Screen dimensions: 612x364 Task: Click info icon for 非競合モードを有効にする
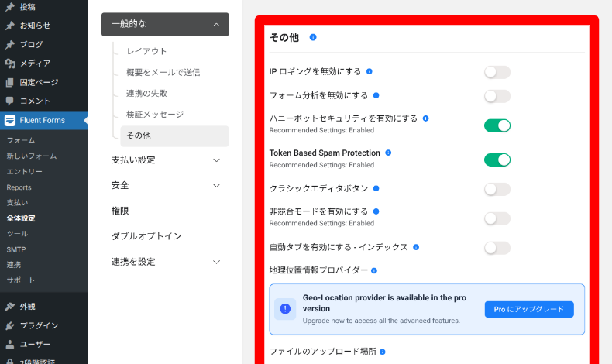pos(376,211)
